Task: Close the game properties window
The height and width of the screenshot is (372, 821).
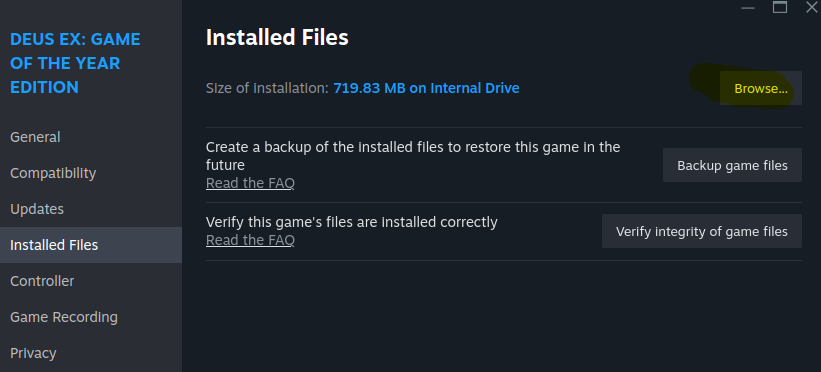Action: (812, 7)
